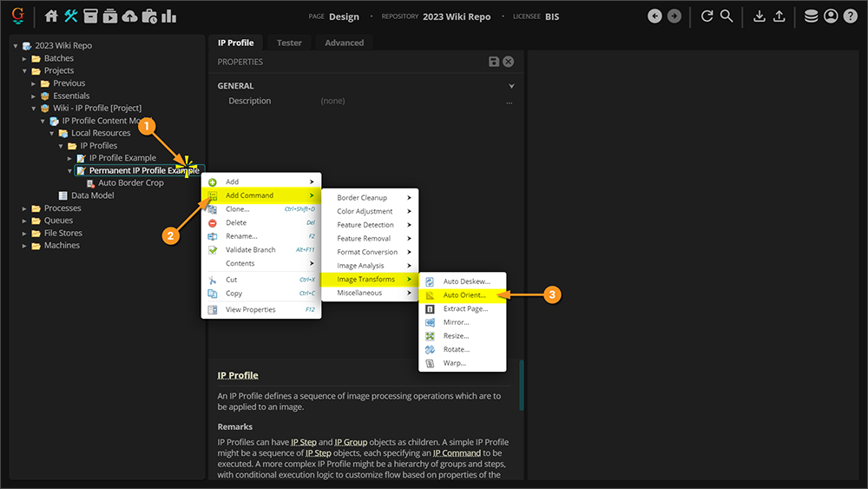Open the briefcase with clock toolbar icon
The height and width of the screenshot is (489, 868).
click(149, 16)
